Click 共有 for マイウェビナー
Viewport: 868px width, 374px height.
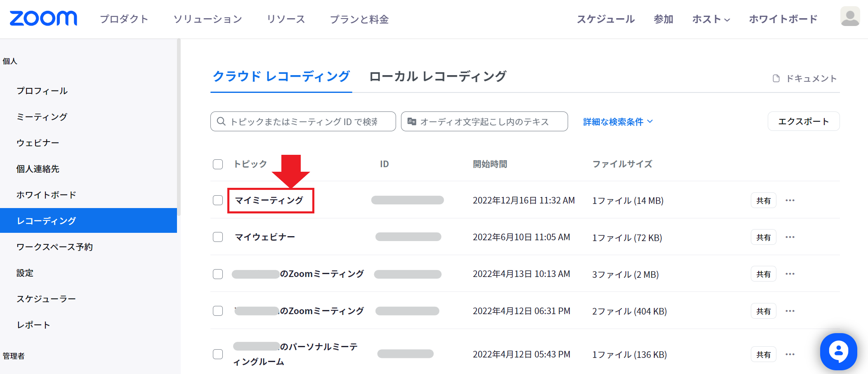(x=764, y=237)
